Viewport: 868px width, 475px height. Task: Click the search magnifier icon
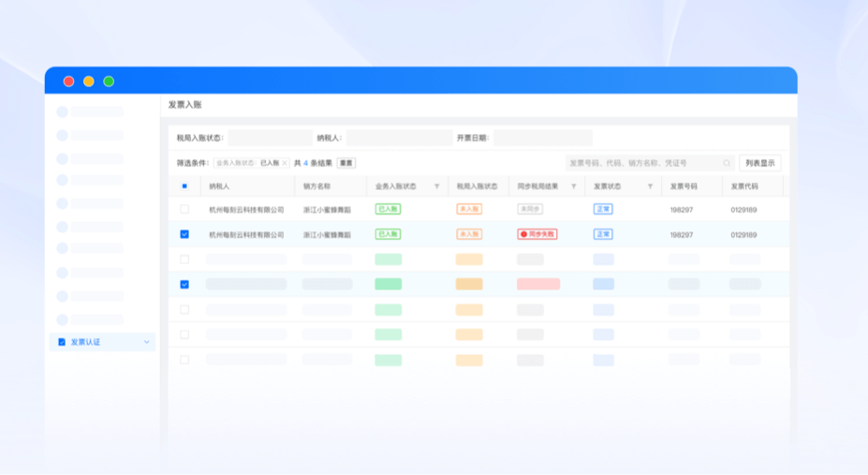(727, 163)
